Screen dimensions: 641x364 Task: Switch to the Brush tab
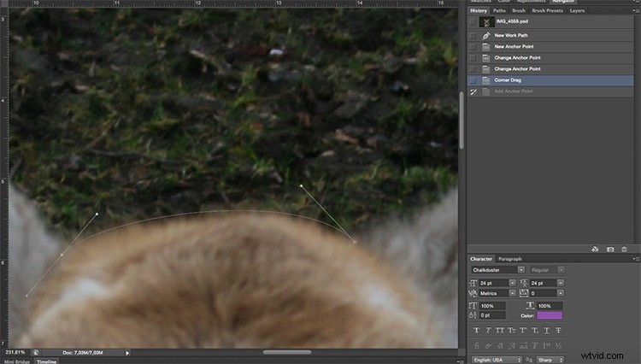coord(519,10)
